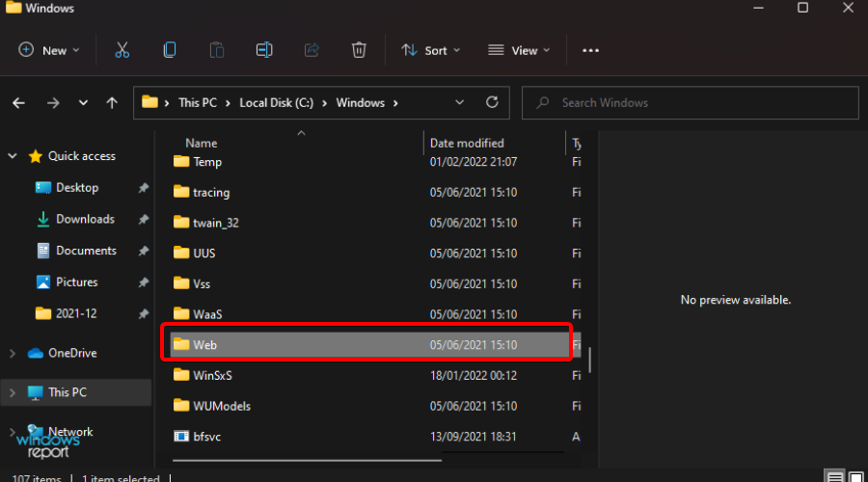Click the Cut scissors icon in toolbar
The height and width of the screenshot is (482, 868).
[x=122, y=50]
